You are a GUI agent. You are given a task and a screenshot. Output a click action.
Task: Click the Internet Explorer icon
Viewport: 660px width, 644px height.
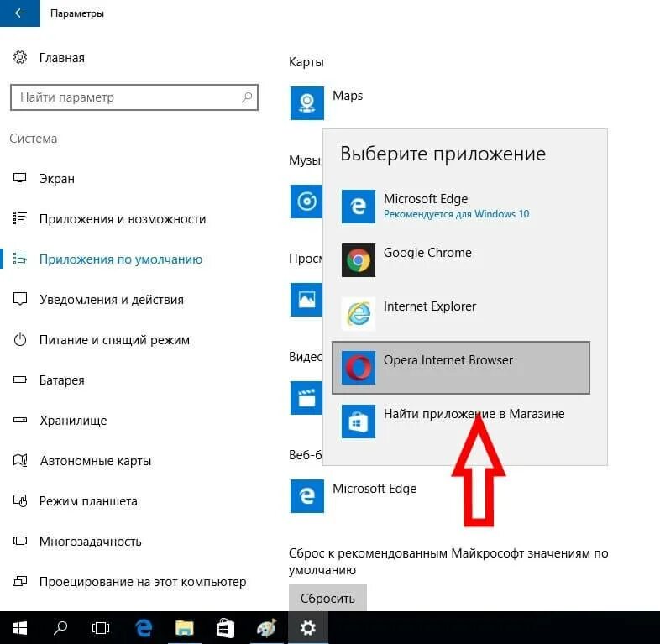[359, 314]
